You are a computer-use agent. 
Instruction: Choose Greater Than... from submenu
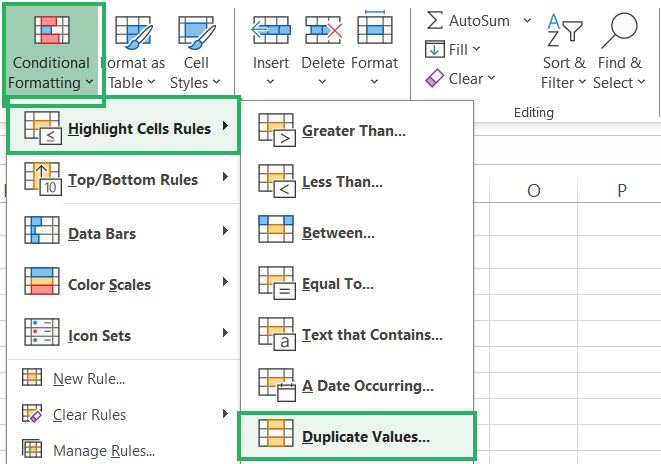(357, 131)
